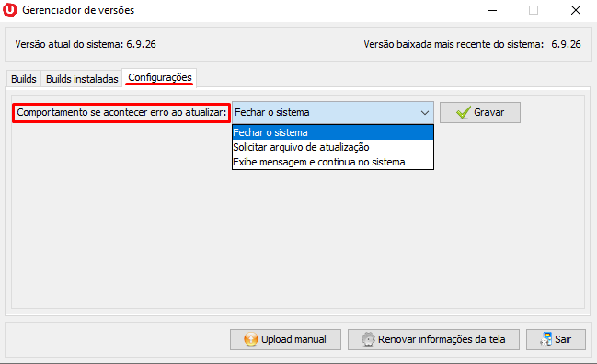Click the combo box showing Fechar o sistema
Viewport: 597px width, 364px height.
pyautogui.click(x=332, y=112)
